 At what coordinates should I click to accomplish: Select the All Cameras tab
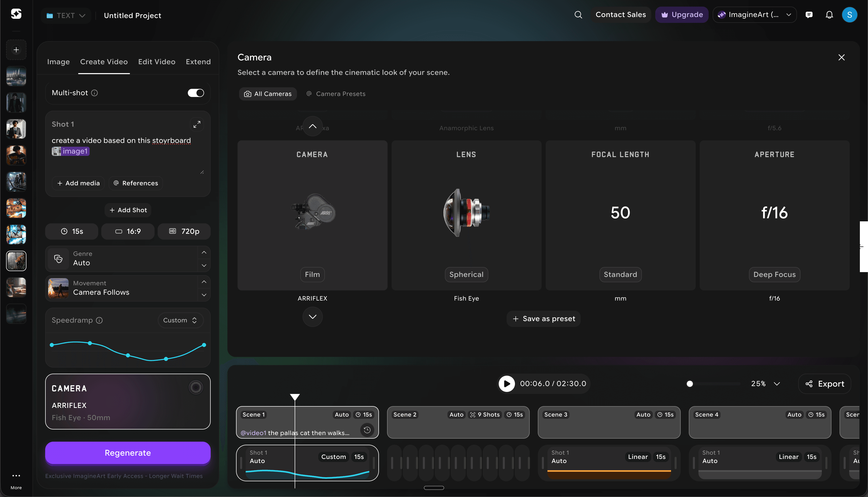tap(268, 94)
